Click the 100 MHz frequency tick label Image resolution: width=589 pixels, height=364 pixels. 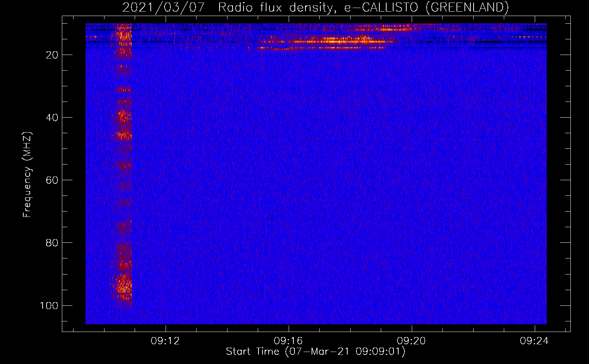click(x=49, y=305)
